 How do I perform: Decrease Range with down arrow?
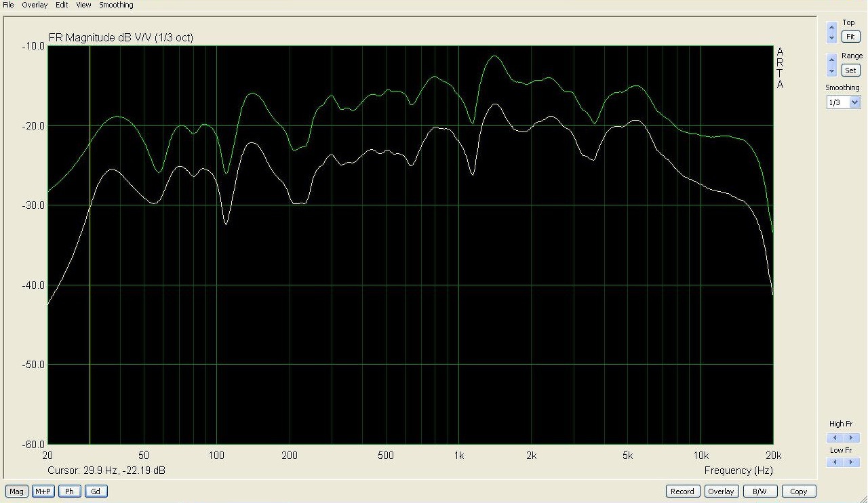coord(831,71)
